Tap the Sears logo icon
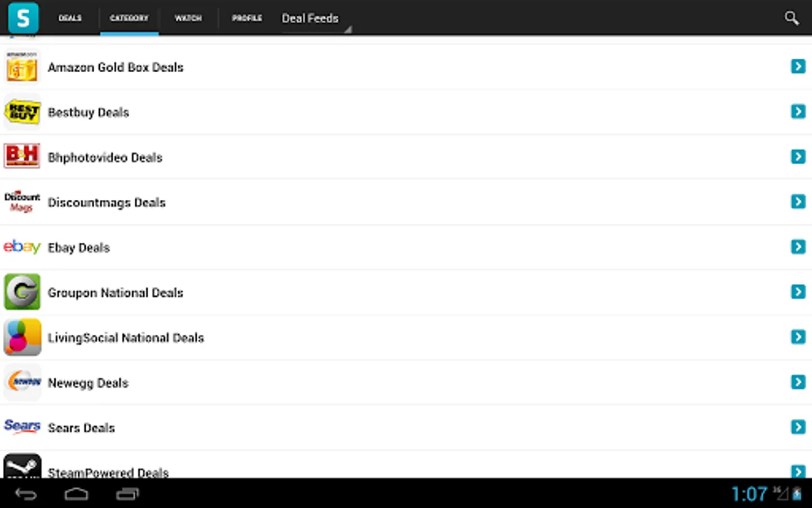Viewport: 812px width, 508px height. (22, 426)
